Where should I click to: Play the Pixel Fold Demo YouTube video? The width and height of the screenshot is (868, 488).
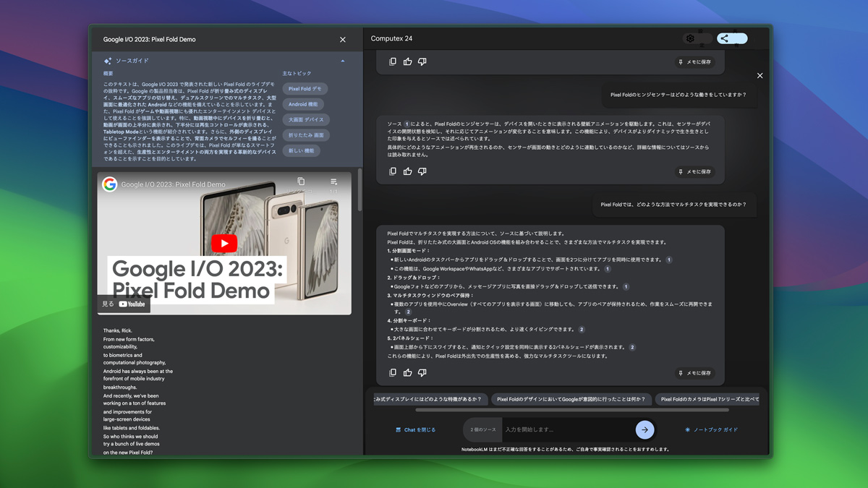tap(224, 244)
